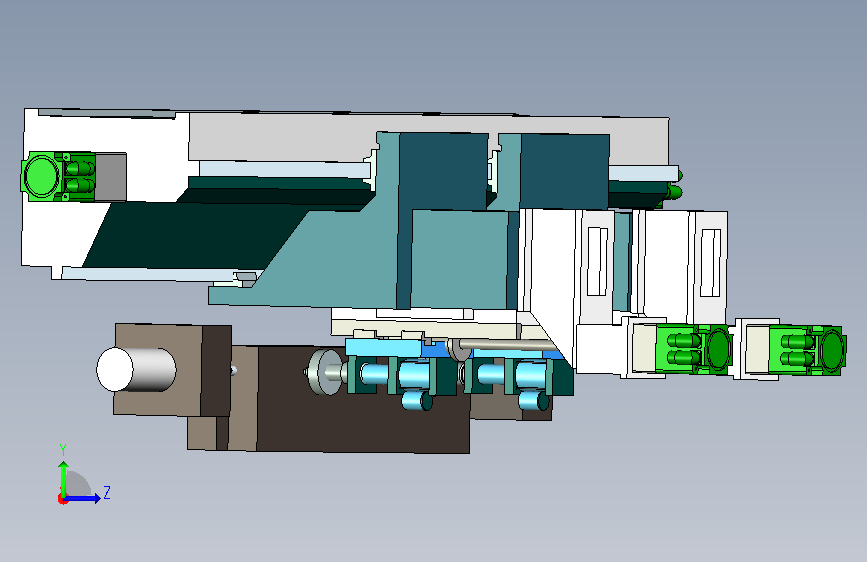Click the Y axis label
The image size is (867, 562).
[63, 450]
